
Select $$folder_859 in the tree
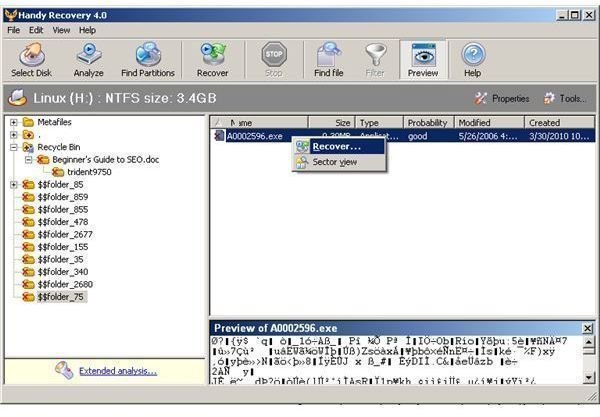63,197
